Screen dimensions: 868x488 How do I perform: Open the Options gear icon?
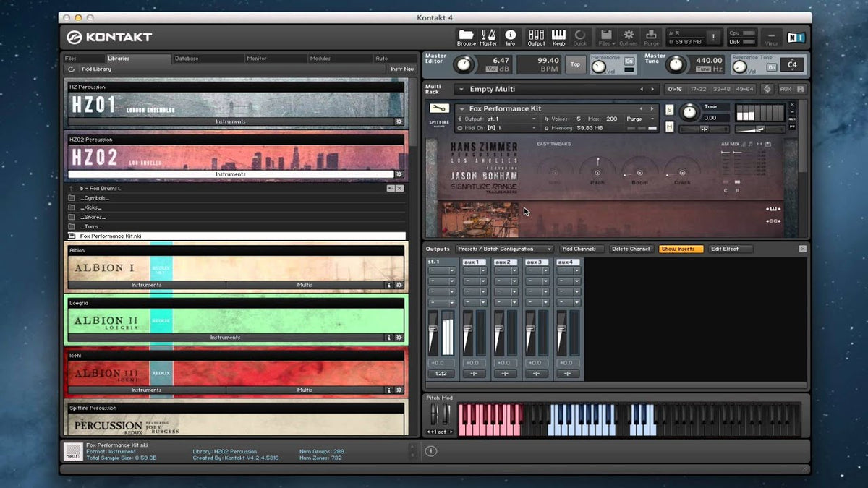point(629,35)
